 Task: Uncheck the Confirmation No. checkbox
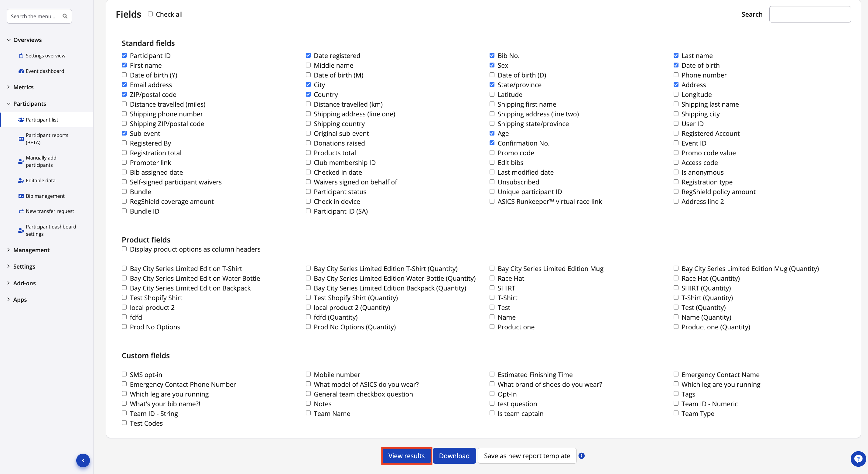pos(492,143)
